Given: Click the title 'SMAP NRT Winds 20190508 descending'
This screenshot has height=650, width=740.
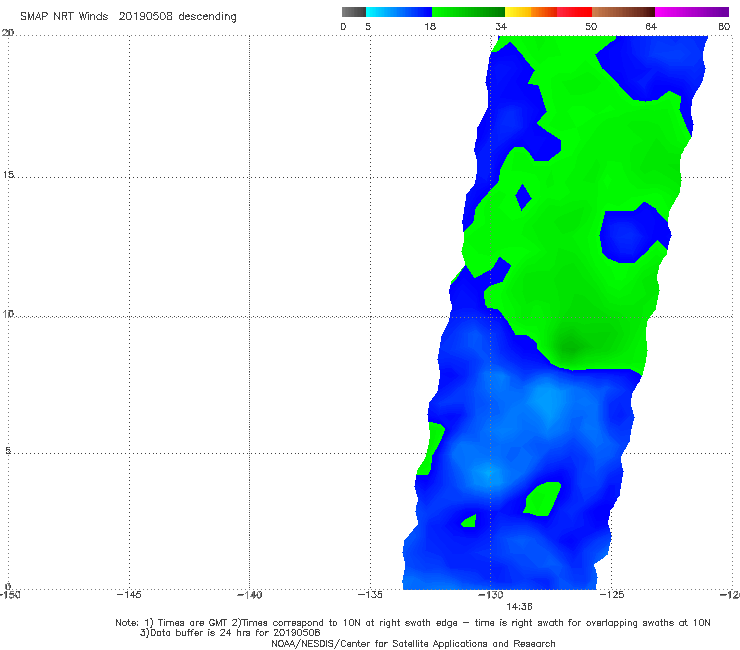Looking at the screenshot, I should 128,17.
